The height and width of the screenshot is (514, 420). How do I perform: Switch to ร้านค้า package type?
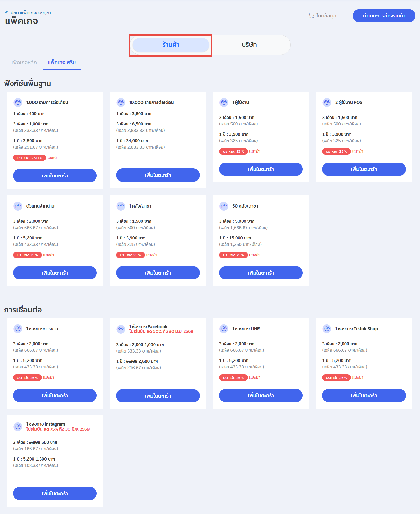coord(171,45)
